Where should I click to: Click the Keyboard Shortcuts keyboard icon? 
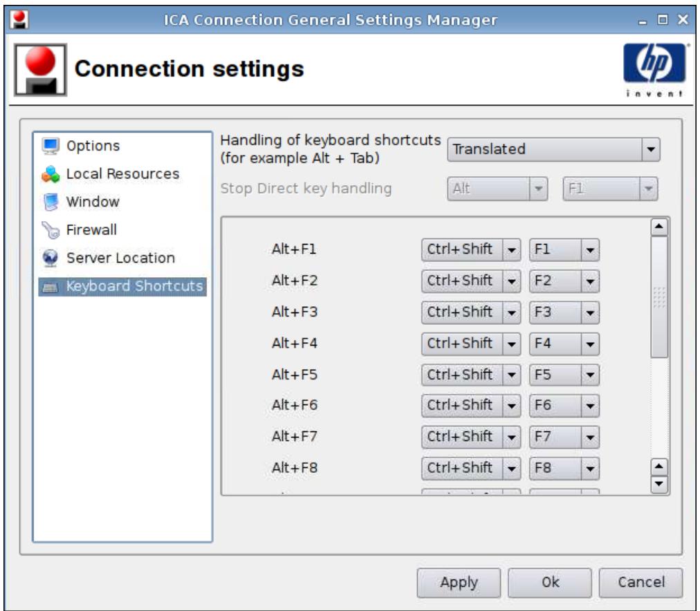click(x=50, y=288)
